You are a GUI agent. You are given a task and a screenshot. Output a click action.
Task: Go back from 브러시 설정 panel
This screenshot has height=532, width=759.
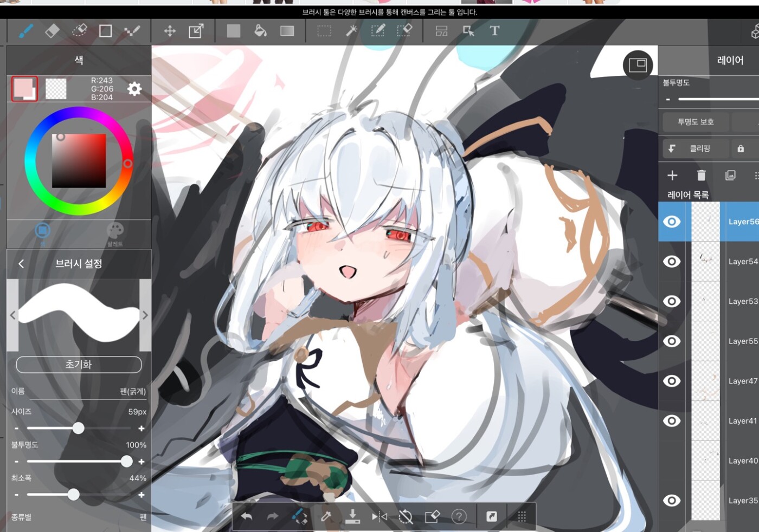click(21, 264)
